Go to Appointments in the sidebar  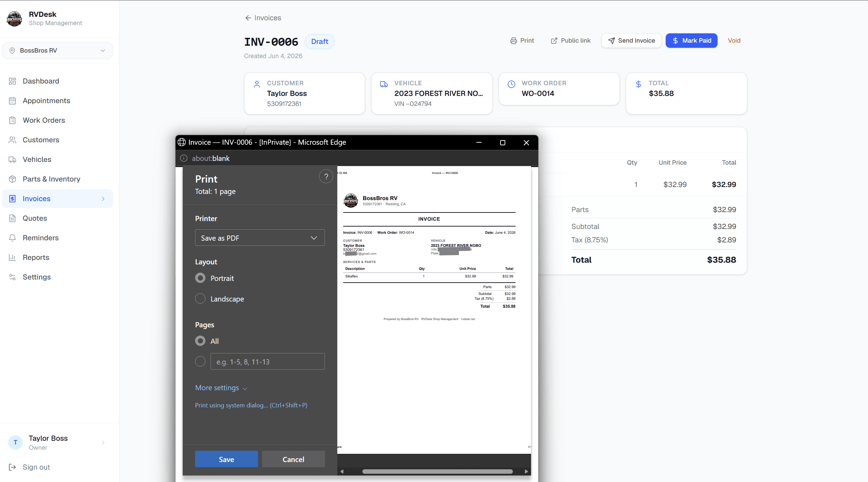pos(57,101)
